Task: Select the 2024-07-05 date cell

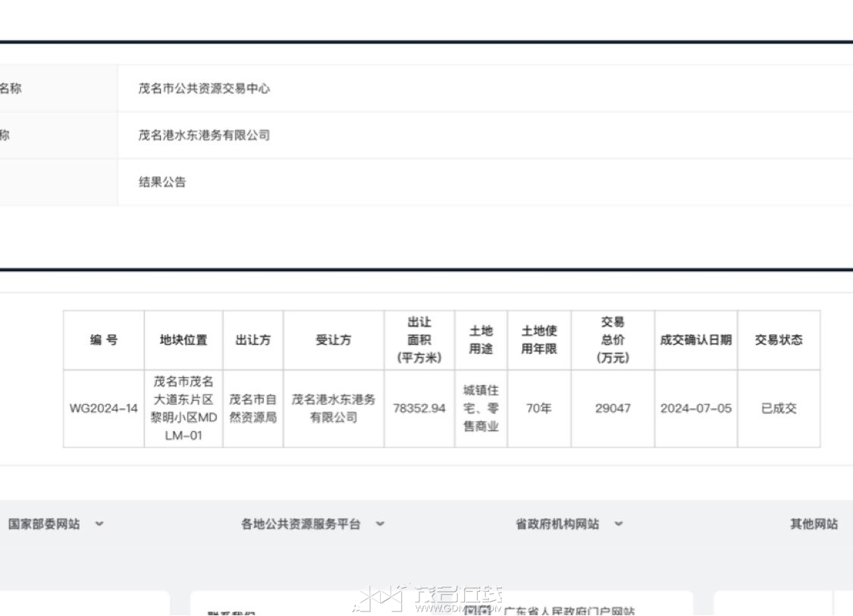Action: point(696,408)
